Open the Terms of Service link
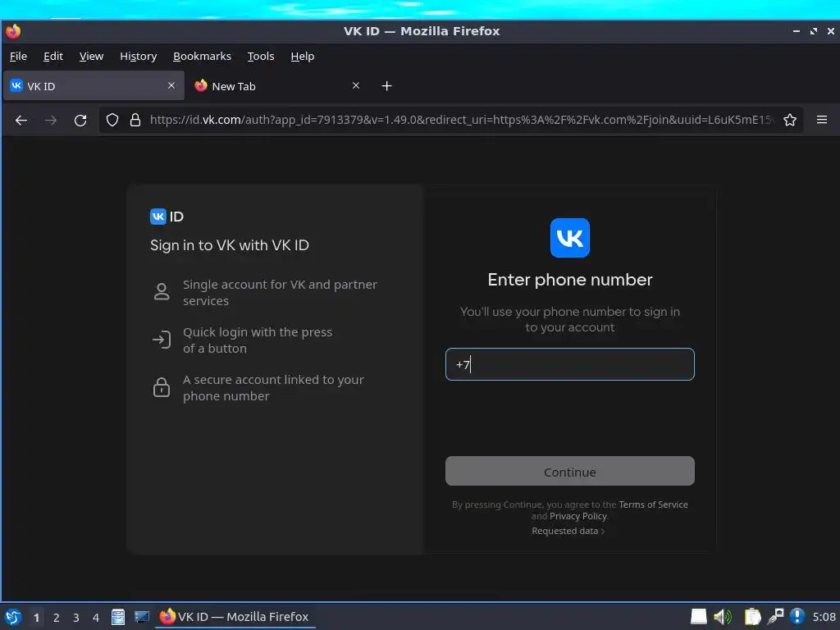840x630 pixels. [x=653, y=504]
